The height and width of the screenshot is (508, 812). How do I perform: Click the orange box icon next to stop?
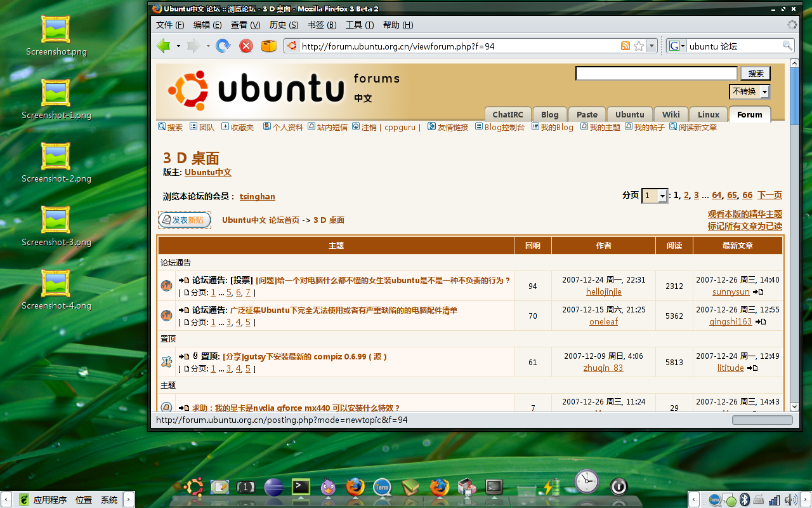(x=269, y=46)
